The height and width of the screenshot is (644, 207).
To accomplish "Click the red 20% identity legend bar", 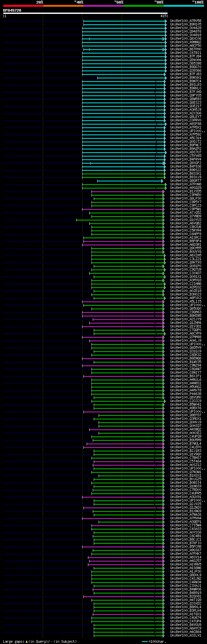I will coord(23,6).
